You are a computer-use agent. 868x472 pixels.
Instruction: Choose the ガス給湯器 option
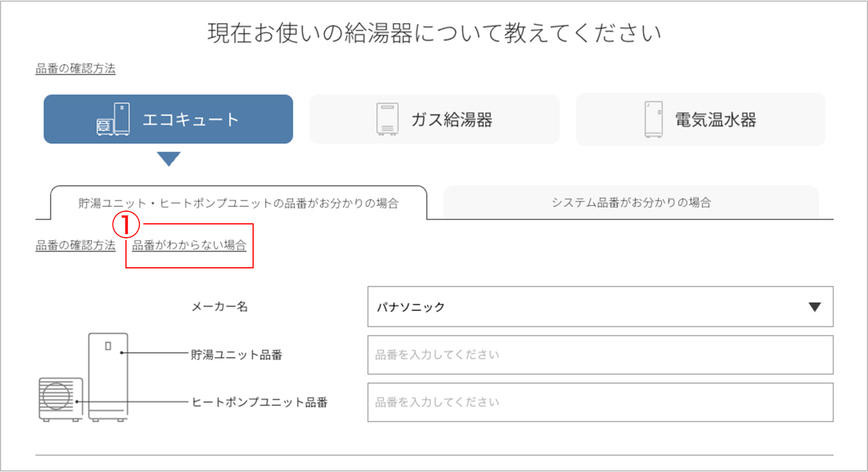[x=435, y=119]
